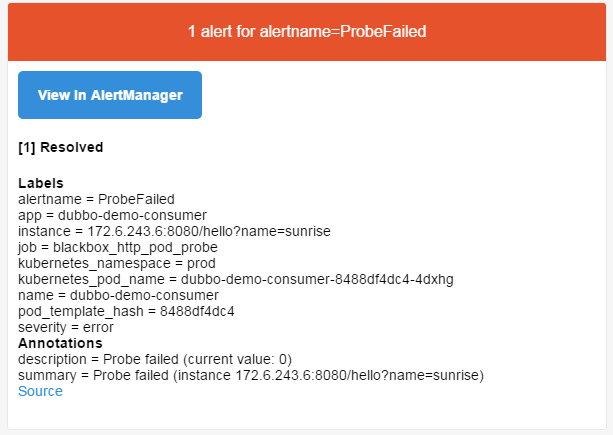Click the word AlertManager on the blue button
Screen dimensions: 613x435
click(137, 95)
